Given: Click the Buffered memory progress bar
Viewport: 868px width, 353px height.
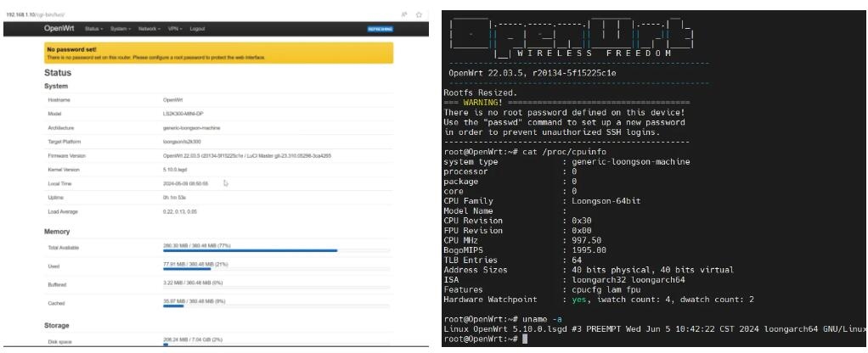Looking at the screenshot, I should [276, 288].
